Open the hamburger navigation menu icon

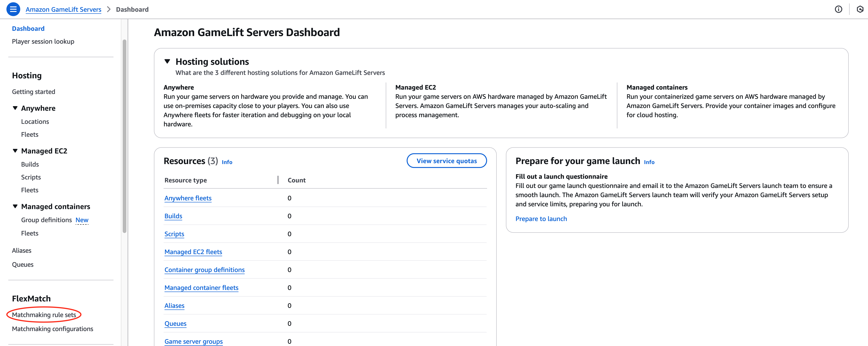pyautogui.click(x=13, y=9)
